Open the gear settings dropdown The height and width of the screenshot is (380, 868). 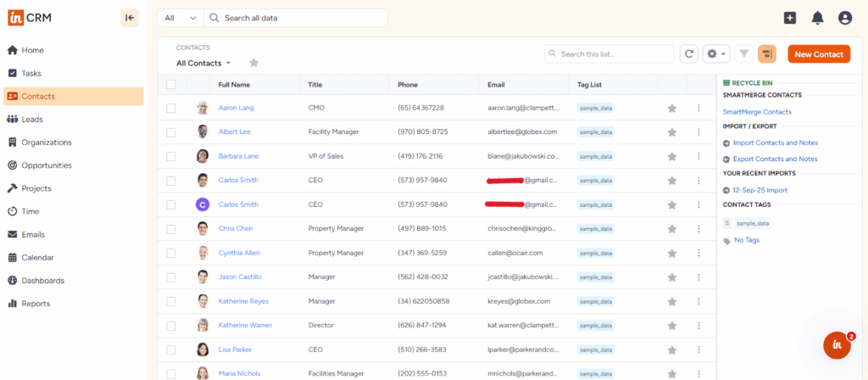tap(717, 54)
